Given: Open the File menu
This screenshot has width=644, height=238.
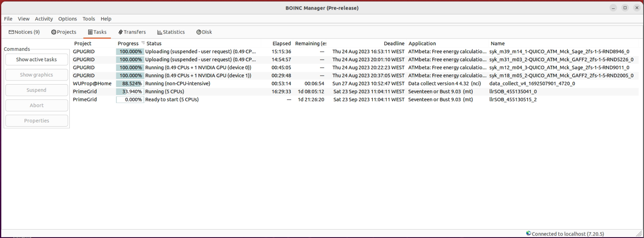Looking at the screenshot, I should [8, 19].
